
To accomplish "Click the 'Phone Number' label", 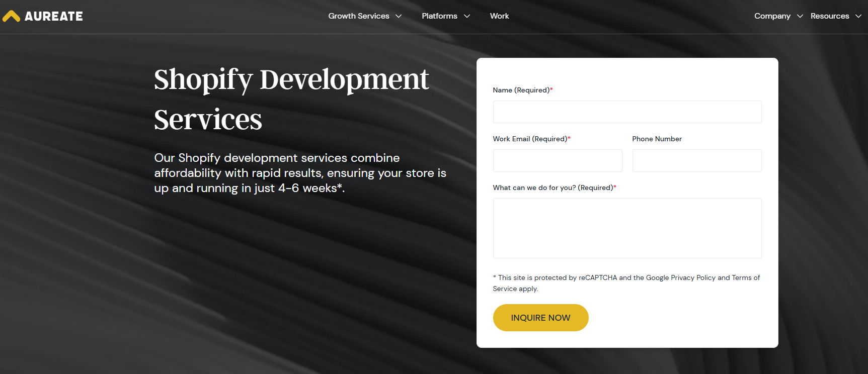I will (657, 139).
